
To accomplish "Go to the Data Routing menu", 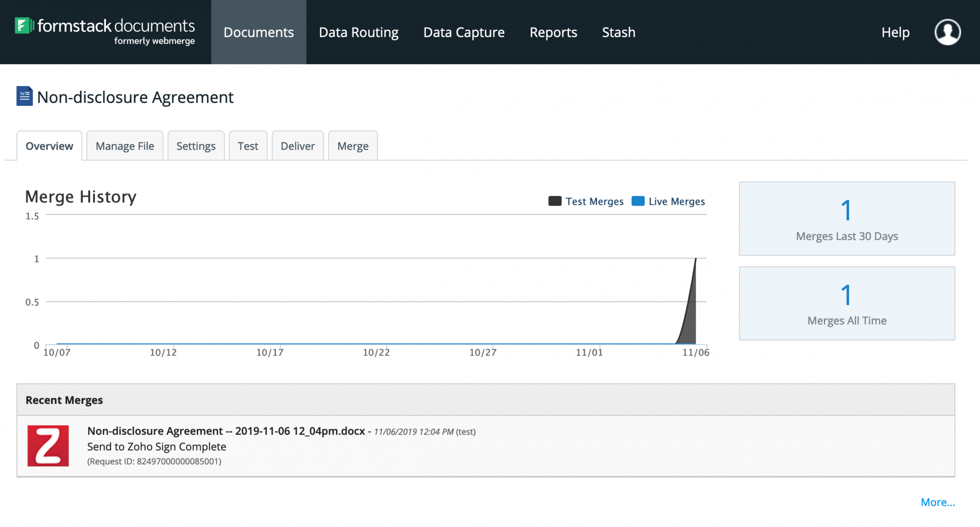I will pyautogui.click(x=359, y=32).
